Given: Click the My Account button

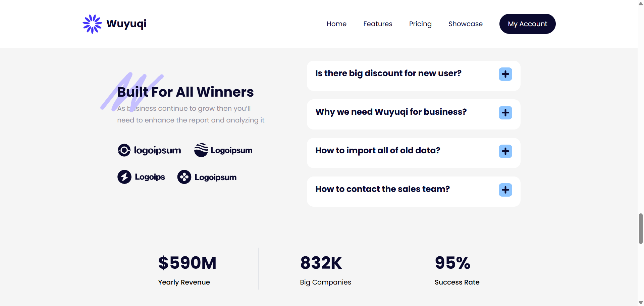Looking at the screenshot, I should pyautogui.click(x=527, y=24).
